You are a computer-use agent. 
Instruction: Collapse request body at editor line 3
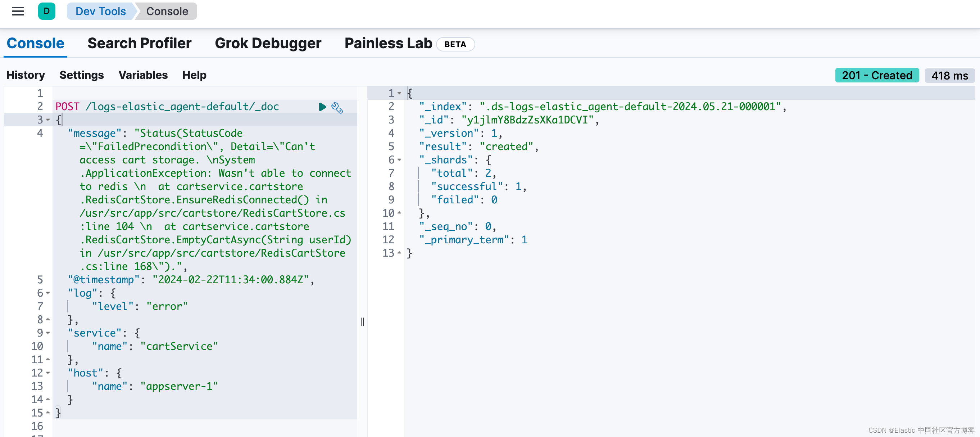pyautogui.click(x=48, y=120)
